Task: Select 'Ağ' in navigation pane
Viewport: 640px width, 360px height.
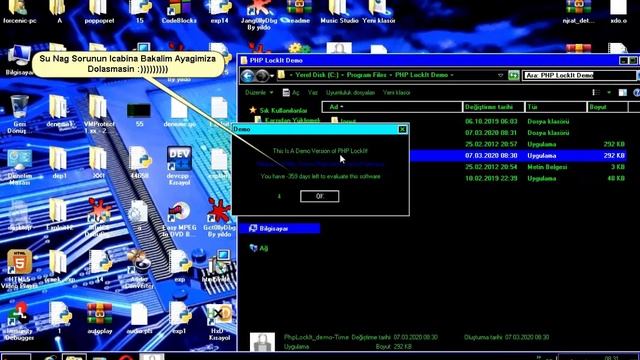Action: [259, 248]
